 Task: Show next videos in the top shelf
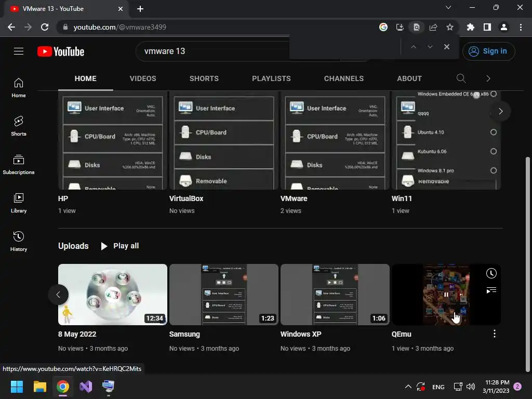500,111
